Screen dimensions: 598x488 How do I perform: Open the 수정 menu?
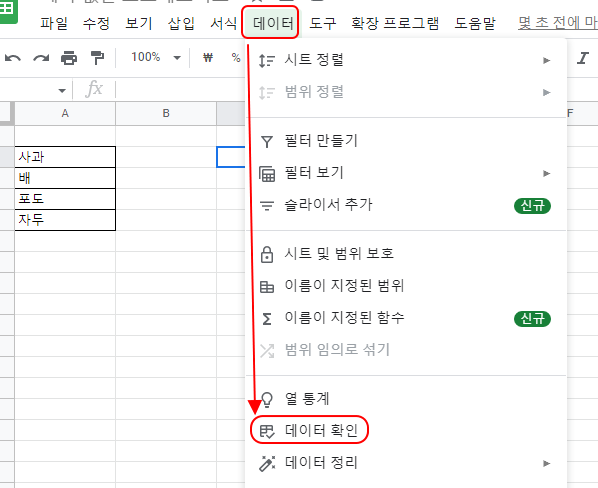click(96, 23)
